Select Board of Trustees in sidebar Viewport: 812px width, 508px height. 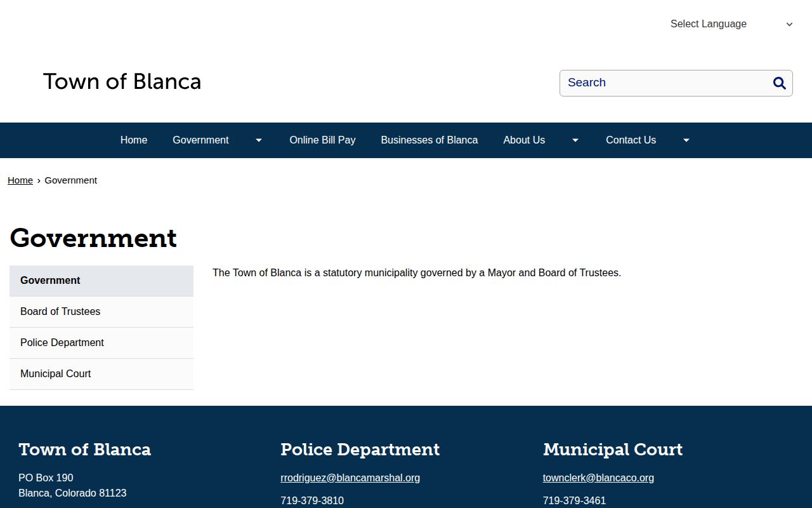click(101, 312)
